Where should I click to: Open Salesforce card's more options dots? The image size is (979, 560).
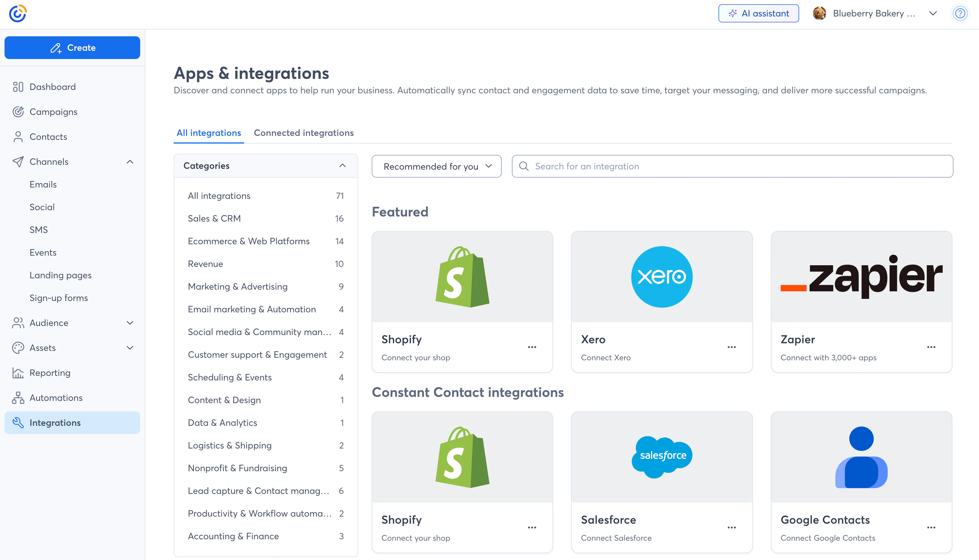pyautogui.click(x=731, y=527)
